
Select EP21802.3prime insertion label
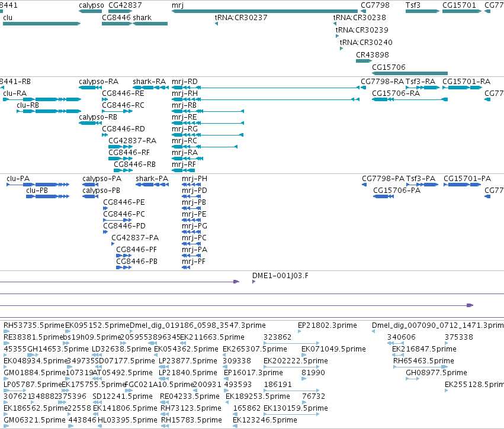tap(327, 325)
